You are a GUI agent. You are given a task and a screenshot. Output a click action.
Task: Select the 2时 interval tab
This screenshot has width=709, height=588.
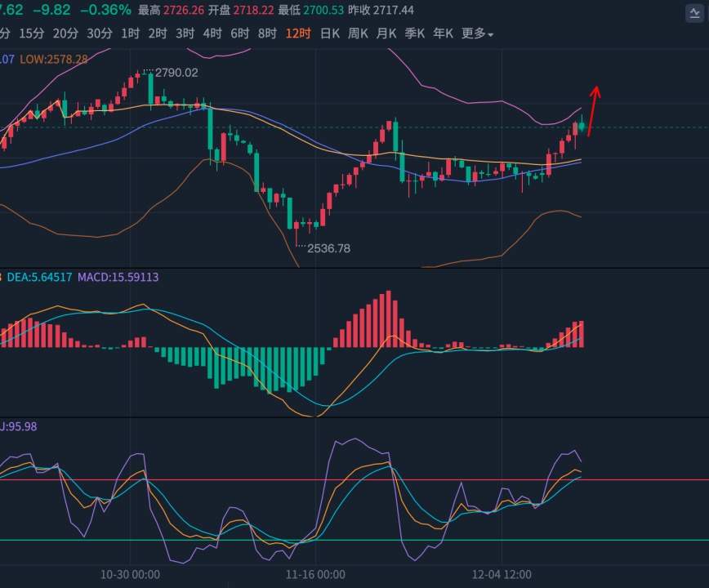click(x=158, y=33)
